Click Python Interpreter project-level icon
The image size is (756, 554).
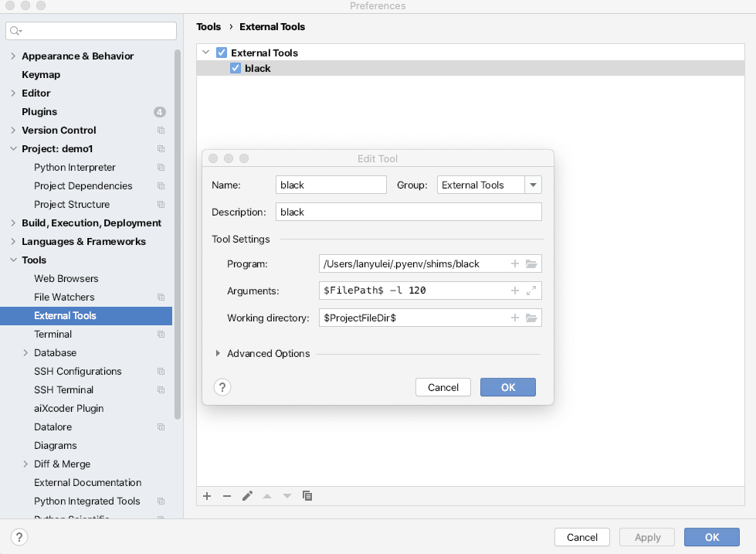[161, 168]
